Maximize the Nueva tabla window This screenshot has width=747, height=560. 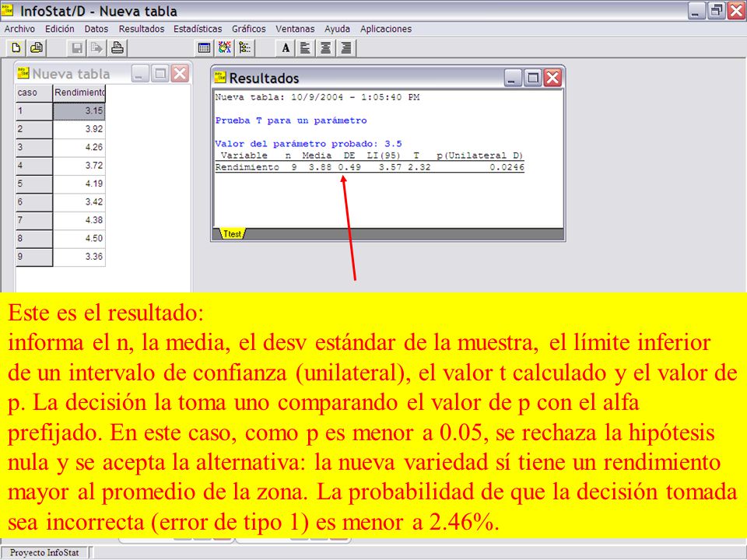[160, 74]
